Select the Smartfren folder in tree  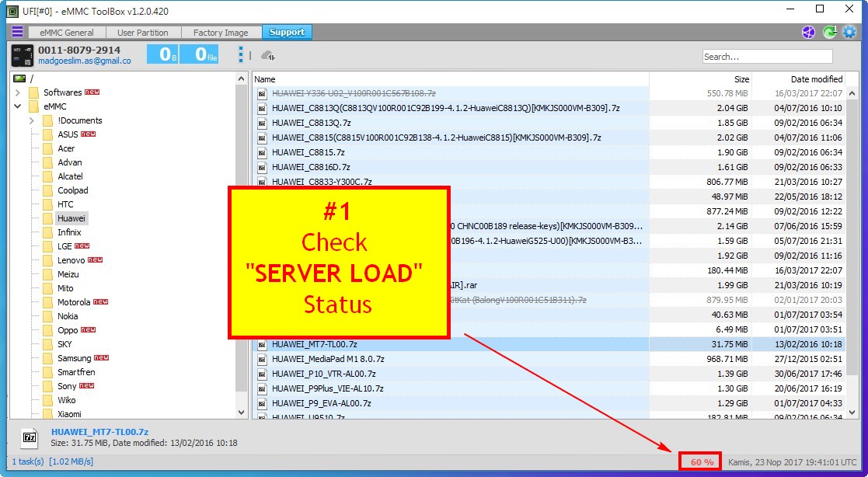76,372
